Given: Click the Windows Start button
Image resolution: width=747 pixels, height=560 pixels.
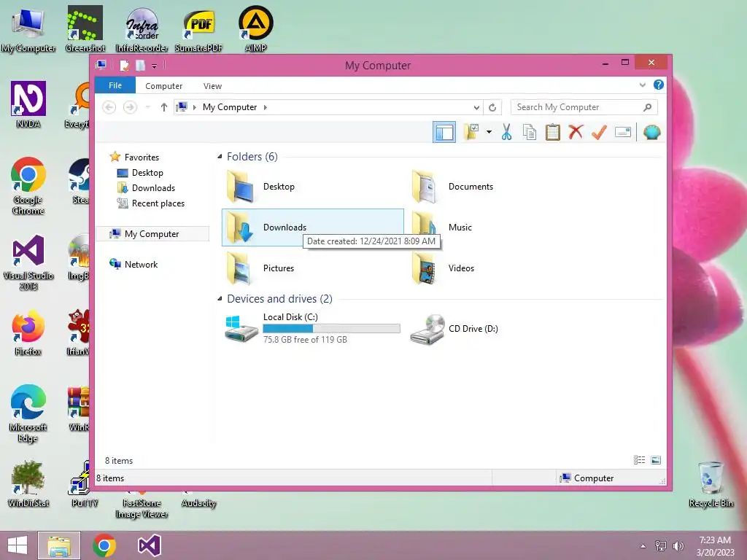Looking at the screenshot, I should pos(18,545).
